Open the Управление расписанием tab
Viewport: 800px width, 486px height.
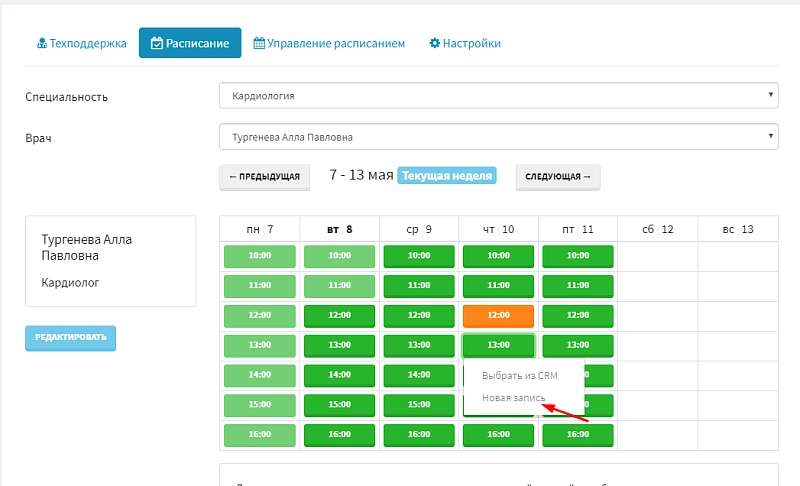[329, 44]
